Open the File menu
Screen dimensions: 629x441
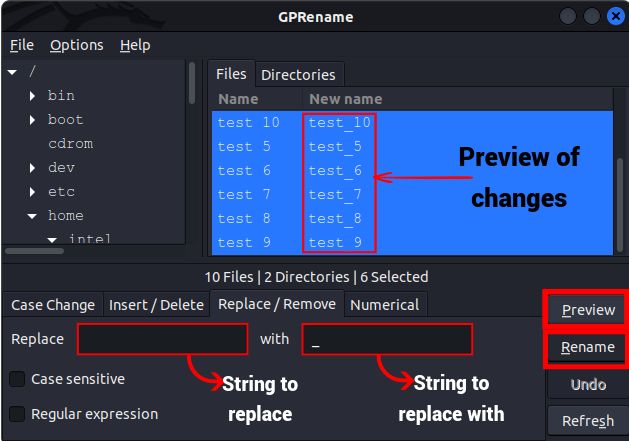22,45
